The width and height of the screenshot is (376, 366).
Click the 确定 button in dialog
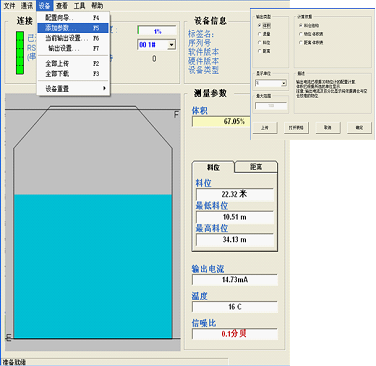click(x=359, y=128)
